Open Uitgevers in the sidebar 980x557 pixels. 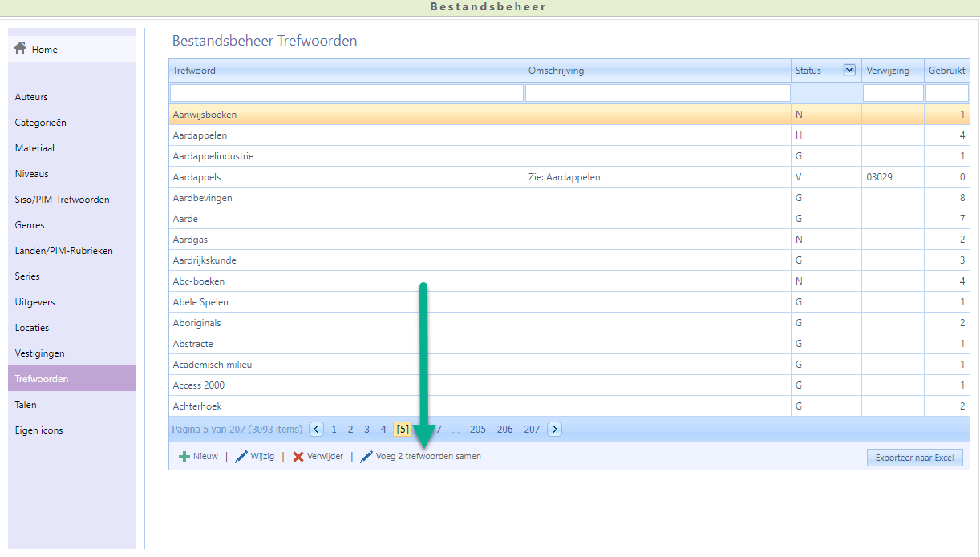(x=34, y=302)
